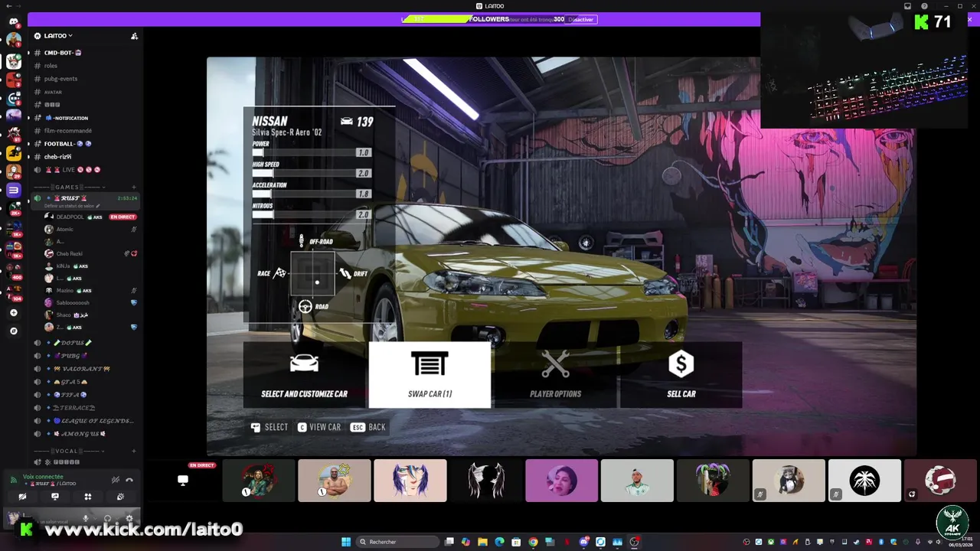Select SWAP CAR (1) menu option
Screen dimensions: 980x551
[430, 375]
